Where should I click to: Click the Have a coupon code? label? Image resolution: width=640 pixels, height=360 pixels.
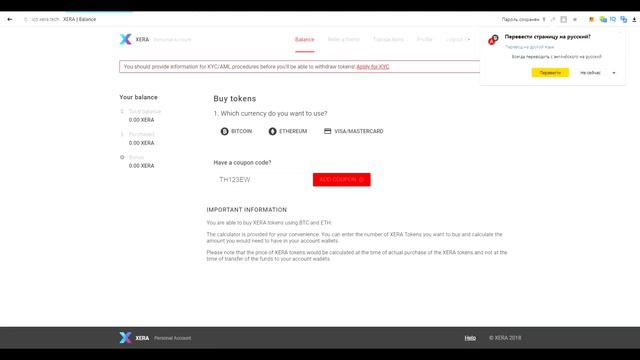pyautogui.click(x=242, y=162)
